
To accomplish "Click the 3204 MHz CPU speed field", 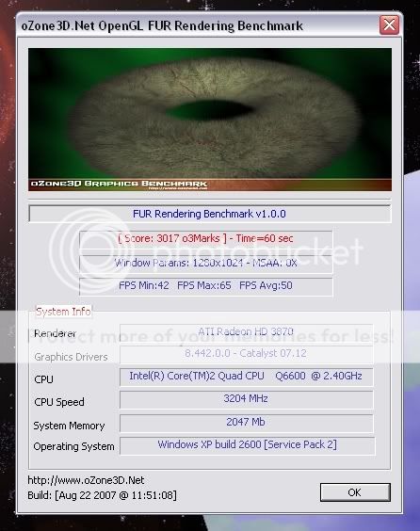I will (x=246, y=399).
